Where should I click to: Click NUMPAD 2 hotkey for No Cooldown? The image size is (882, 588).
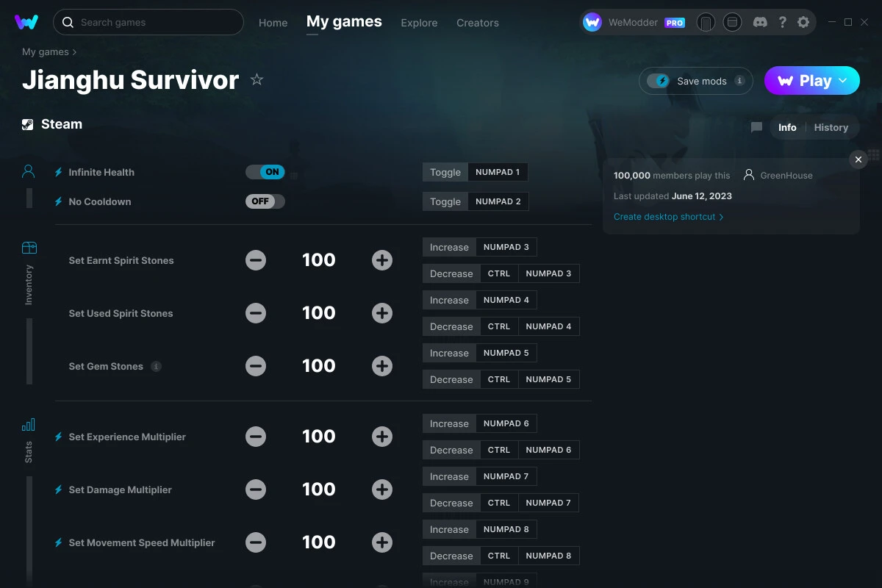(498, 201)
